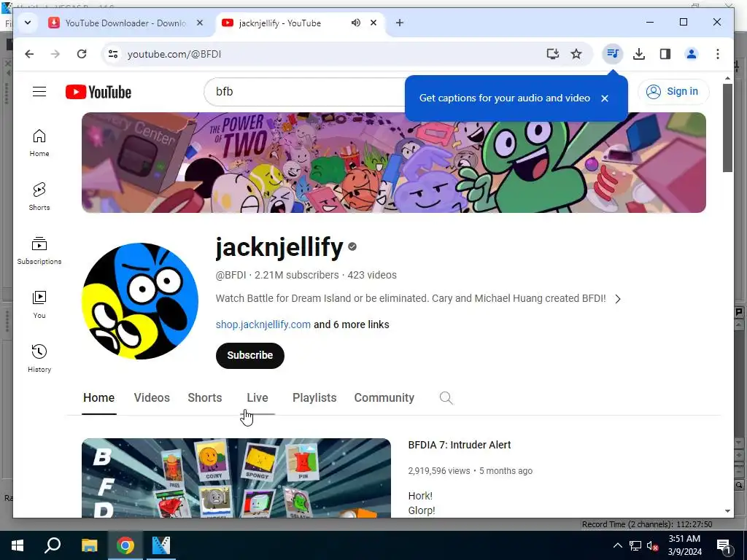Open History in the sidebar

(39, 359)
